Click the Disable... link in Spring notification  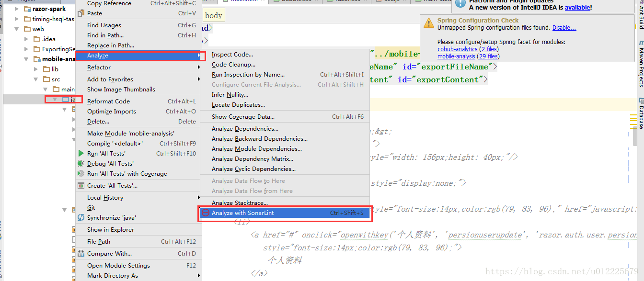point(564,28)
